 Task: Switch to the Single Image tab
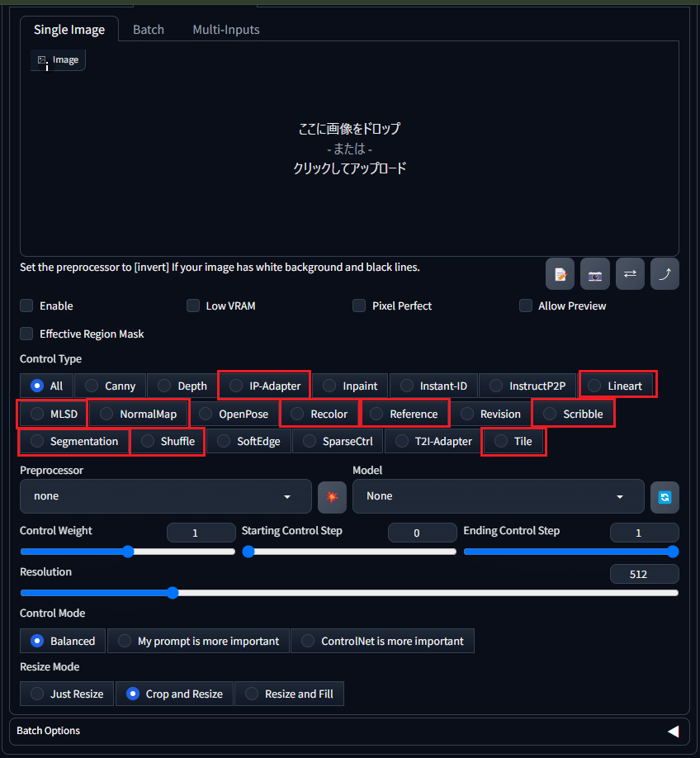click(69, 30)
